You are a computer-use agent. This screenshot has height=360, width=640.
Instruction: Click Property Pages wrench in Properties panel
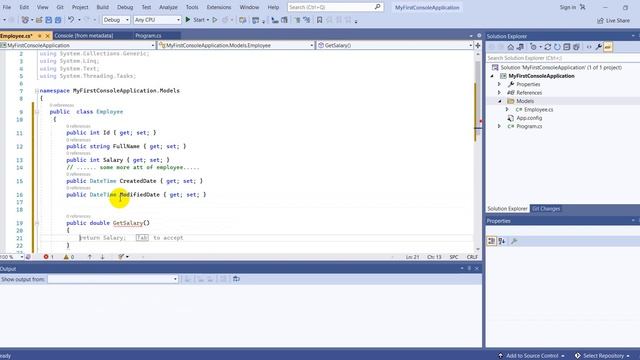(514, 241)
